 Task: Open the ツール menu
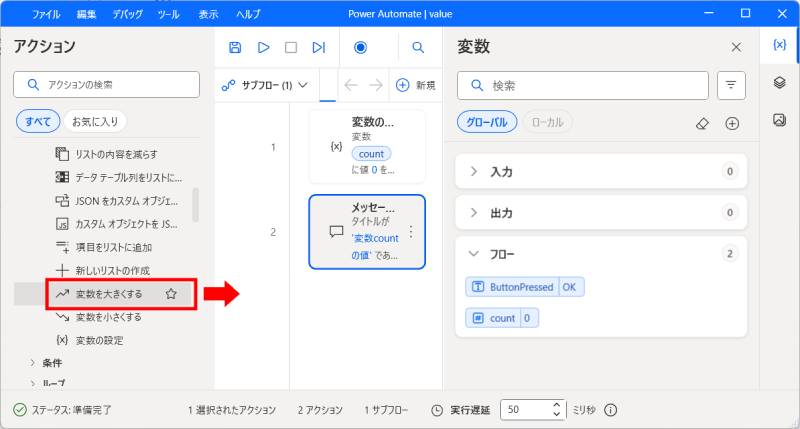point(168,14)
